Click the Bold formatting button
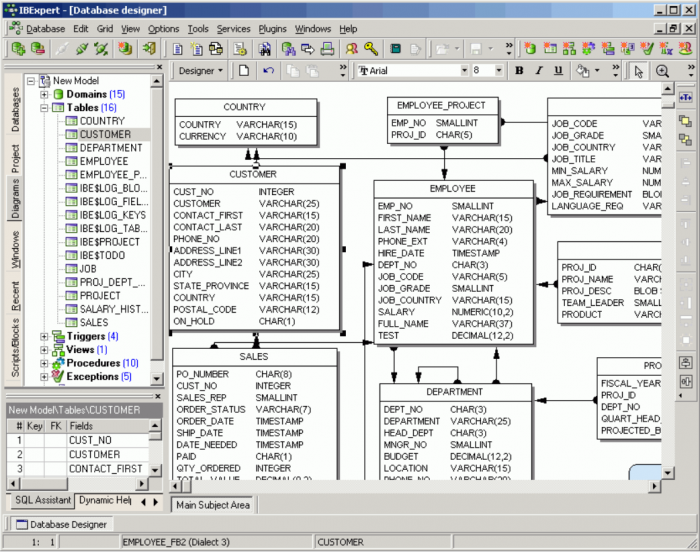Viewport: 700px width, 552px height. point(519,71)
